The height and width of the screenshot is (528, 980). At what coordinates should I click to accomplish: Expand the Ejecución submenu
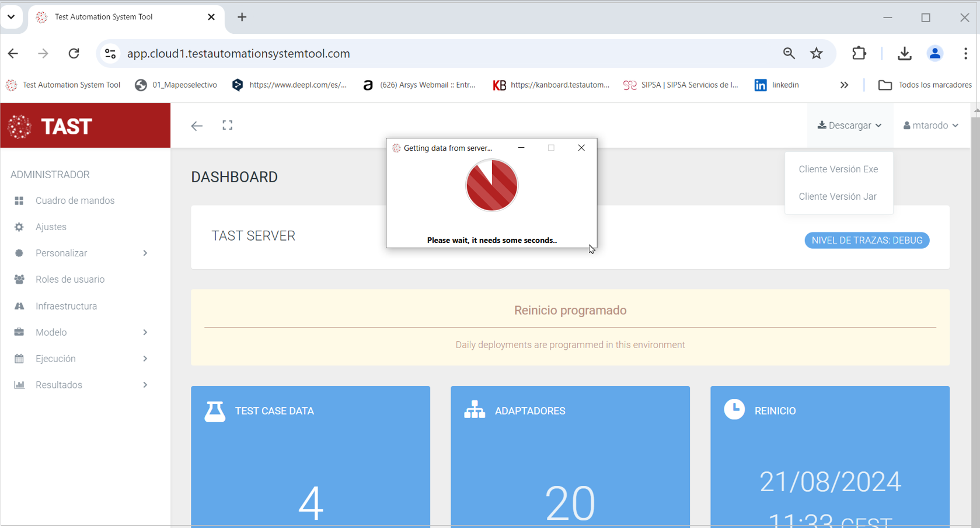81,359
